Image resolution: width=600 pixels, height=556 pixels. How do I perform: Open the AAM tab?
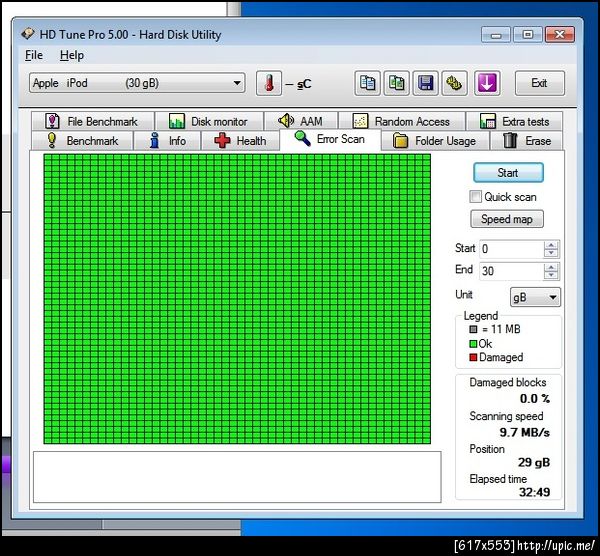301,121
